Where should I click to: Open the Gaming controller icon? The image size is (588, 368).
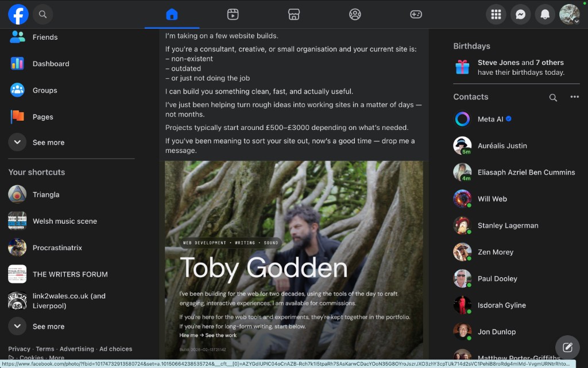pos(416,14)
